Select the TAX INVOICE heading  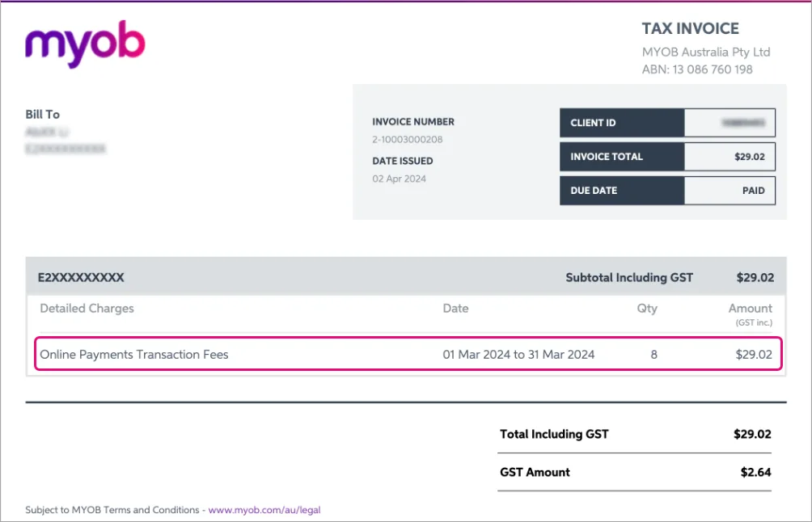coord(691,28)
